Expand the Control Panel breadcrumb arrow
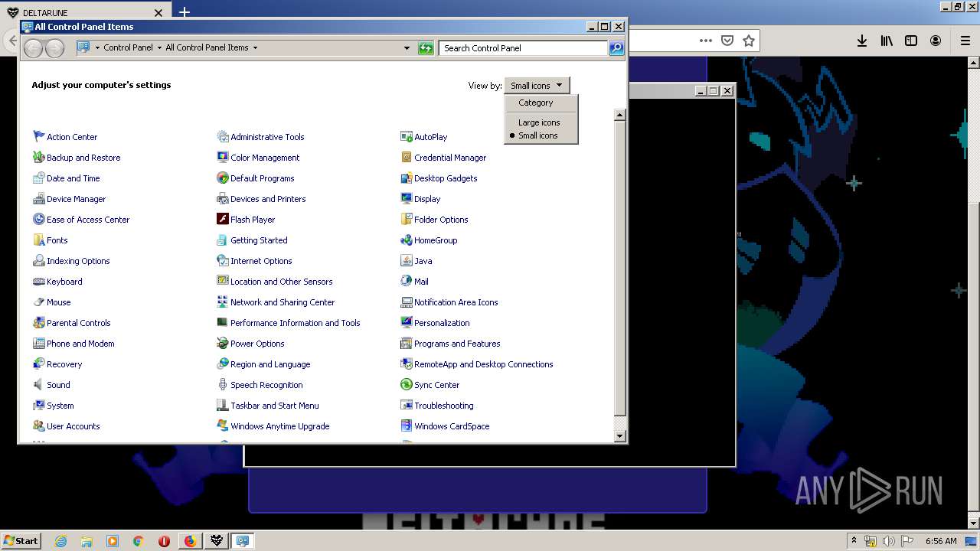The width and height of the screenshot is (980, 551). coord(159,47)
